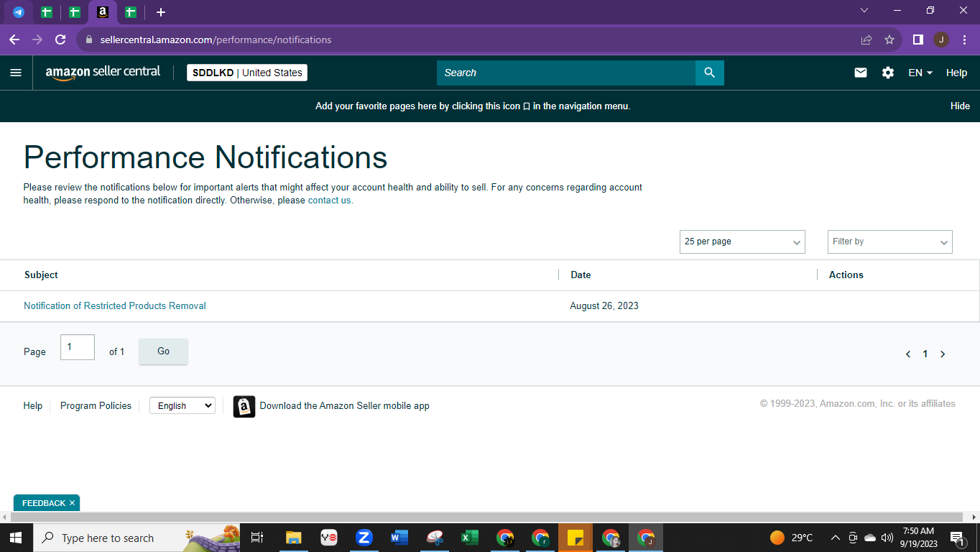Click page number 1 in pagination
This screenshot has height=552, width=980.
click(925, 354)
